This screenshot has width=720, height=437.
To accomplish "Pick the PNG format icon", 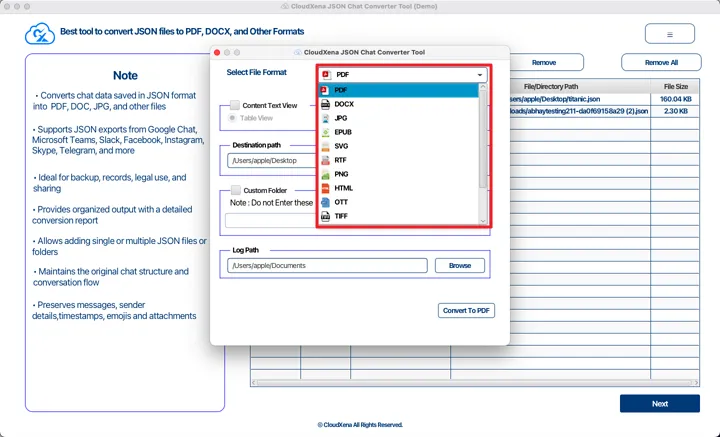I will click(326, 174).
